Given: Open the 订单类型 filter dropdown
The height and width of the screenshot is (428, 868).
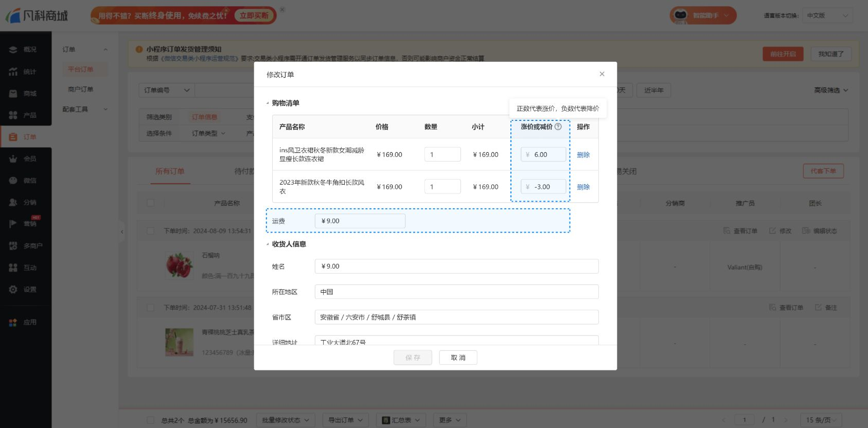Looking at the screenshot, I should pos(208,133).
